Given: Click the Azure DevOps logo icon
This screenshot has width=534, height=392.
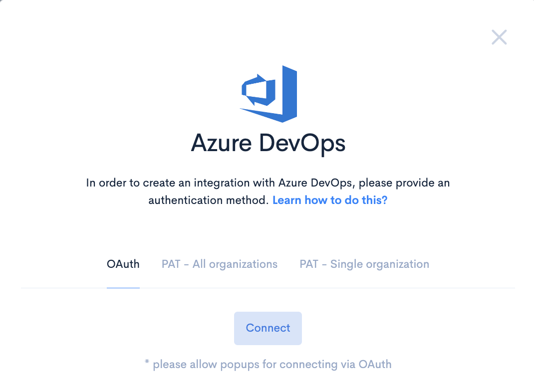Looking at the screenshot, I should click(x=268, y=94).
